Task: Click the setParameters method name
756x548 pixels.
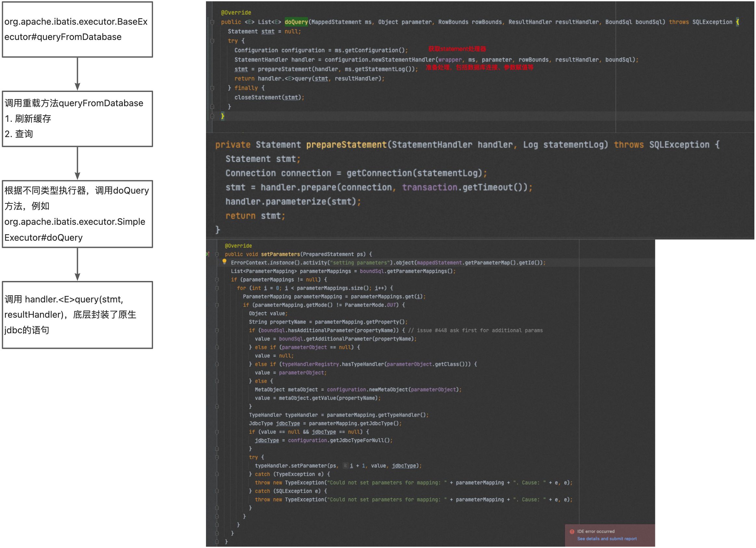Action: pyautogui.click(x=280, y=254)
